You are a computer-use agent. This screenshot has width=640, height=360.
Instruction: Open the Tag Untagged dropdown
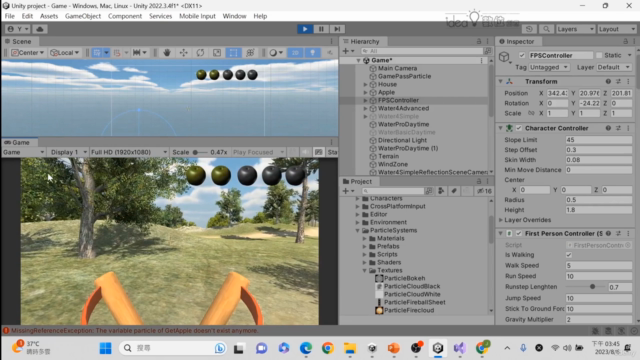(549, 67)
